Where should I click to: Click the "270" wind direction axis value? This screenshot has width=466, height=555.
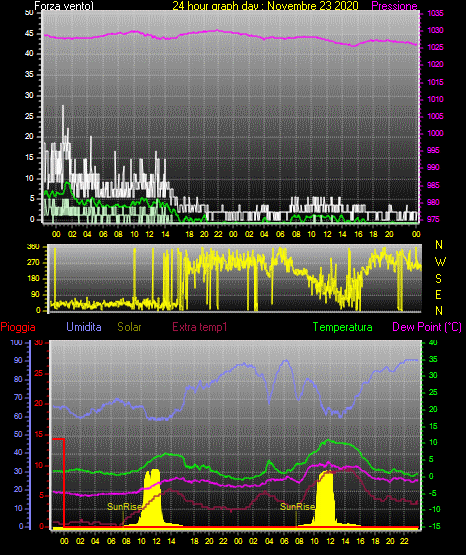coord(33,263)
